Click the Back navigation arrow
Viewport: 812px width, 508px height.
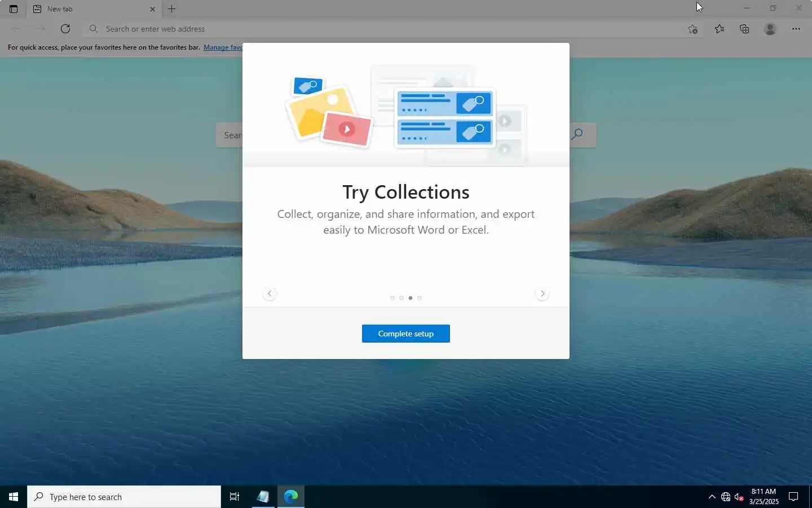(16, 29)
